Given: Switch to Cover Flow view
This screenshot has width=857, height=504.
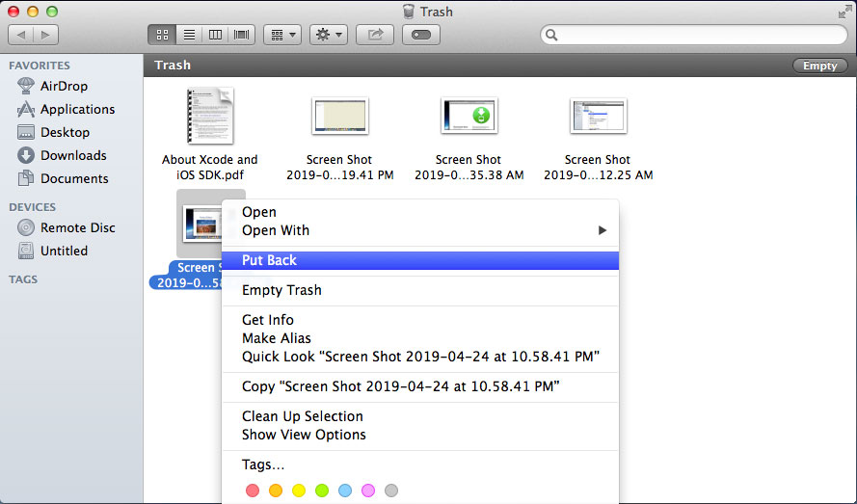Looking at the screenshot, I should coord(241,35).
